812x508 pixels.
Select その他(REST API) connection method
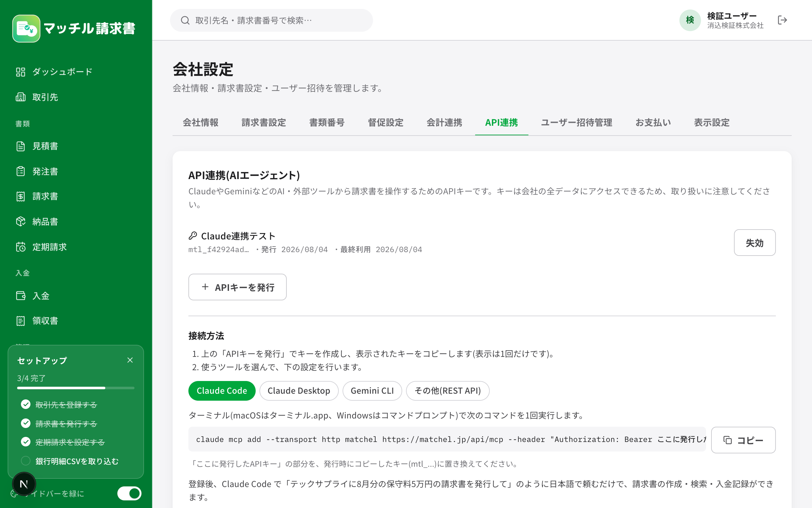(x=448, y=391)
